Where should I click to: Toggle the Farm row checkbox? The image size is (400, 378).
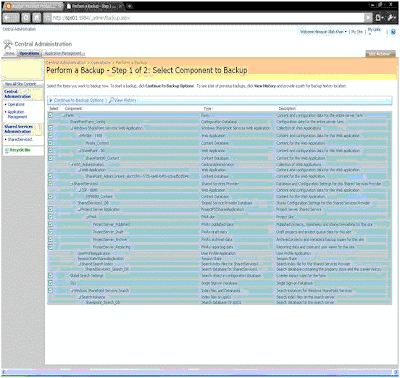click(x=51, y=115)
